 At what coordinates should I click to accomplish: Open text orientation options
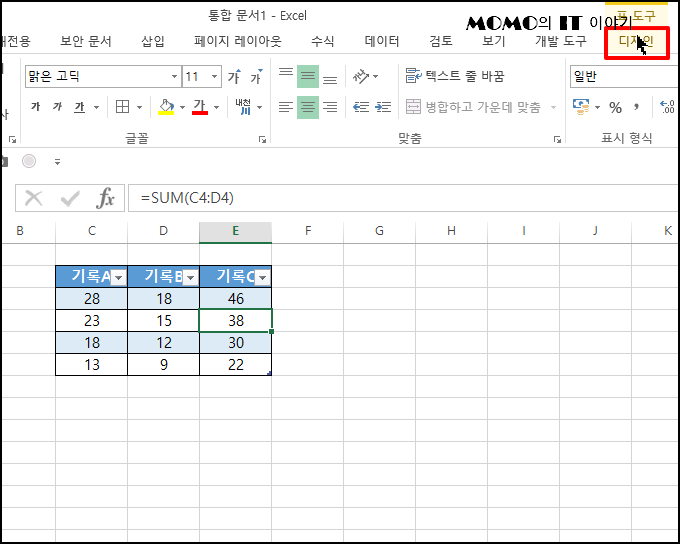tap(365, 76)
